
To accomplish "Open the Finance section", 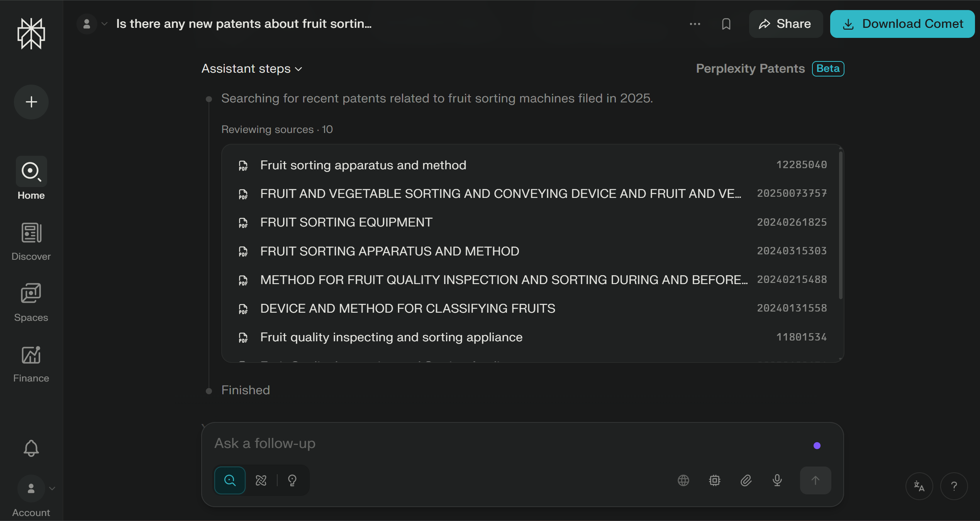I will 31,355.
